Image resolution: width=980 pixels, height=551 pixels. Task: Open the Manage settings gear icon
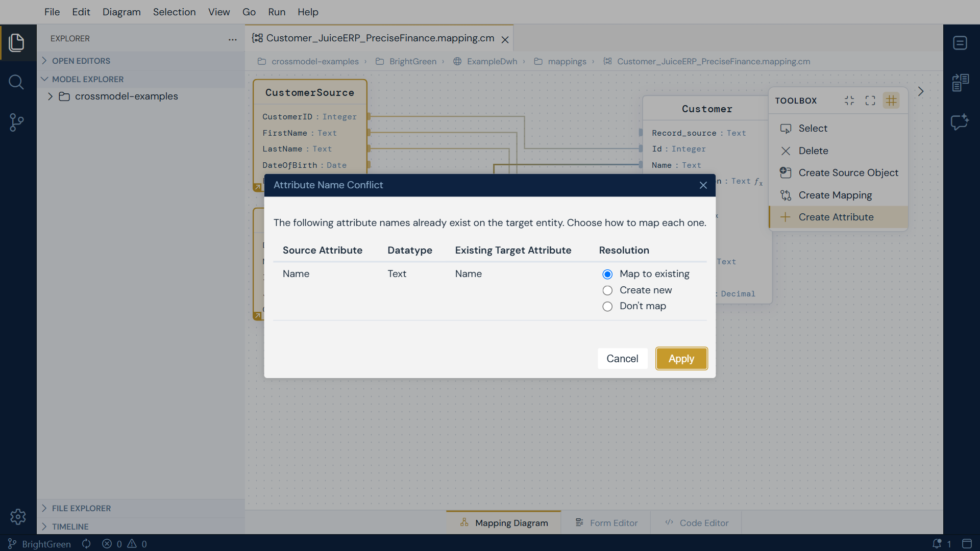point(18,517)
